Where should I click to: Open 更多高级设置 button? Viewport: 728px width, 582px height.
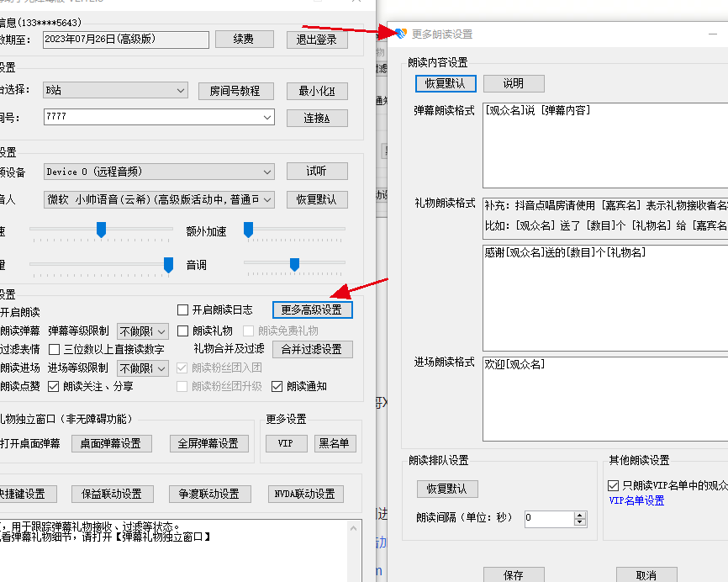313,310
